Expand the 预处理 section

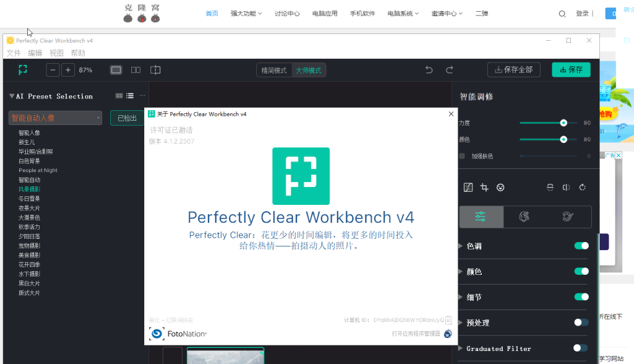coord(461,323)
